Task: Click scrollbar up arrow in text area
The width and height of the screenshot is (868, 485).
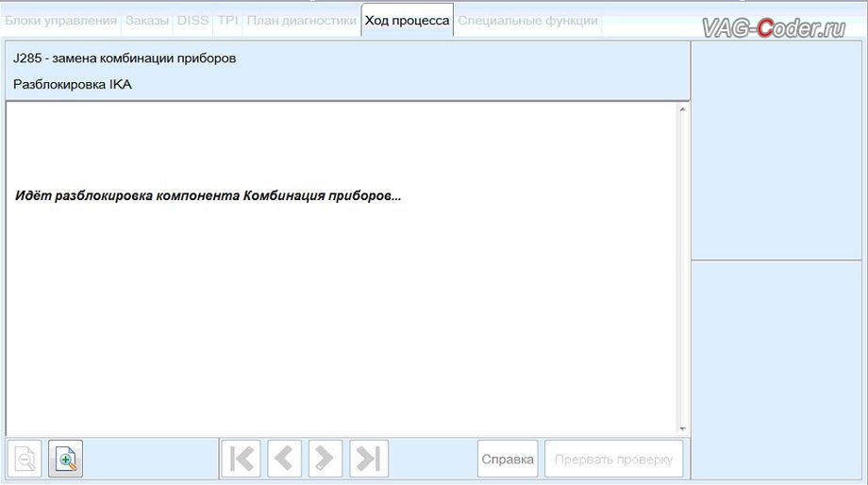Action: (682, 109)
